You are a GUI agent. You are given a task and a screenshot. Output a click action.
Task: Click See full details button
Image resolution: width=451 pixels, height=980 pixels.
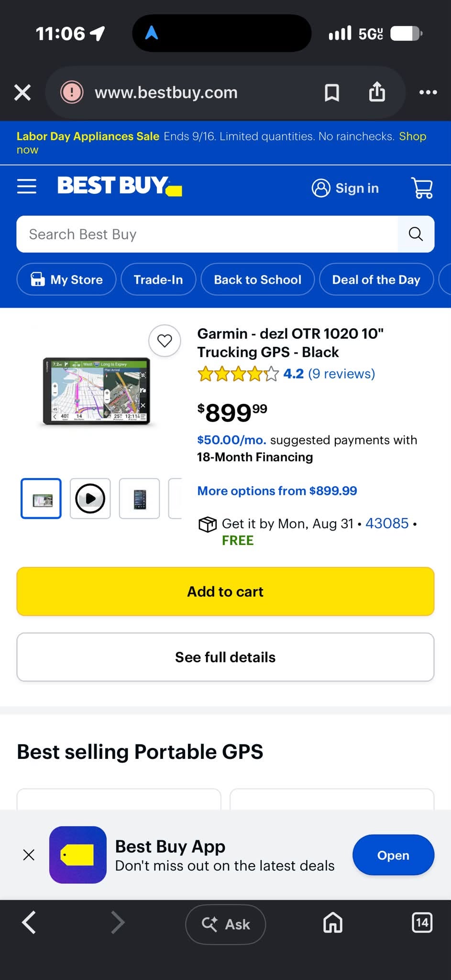pyautogui.click(x=225, y=657)
